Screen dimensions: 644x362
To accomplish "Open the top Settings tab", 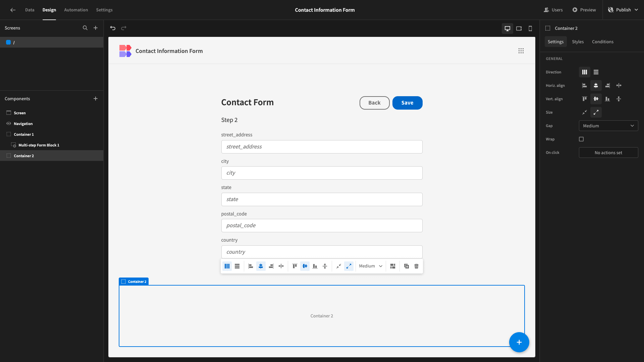I will (104, 10).
